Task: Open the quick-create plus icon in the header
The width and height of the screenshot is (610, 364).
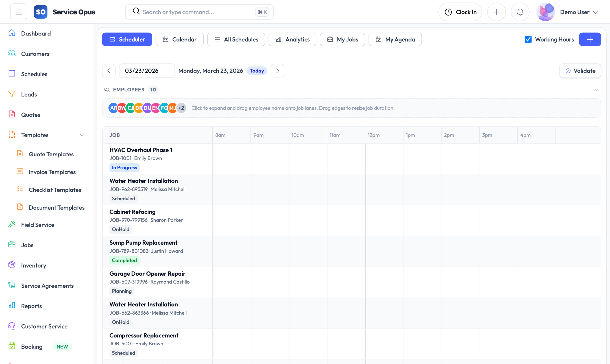Action: point(496,12)
